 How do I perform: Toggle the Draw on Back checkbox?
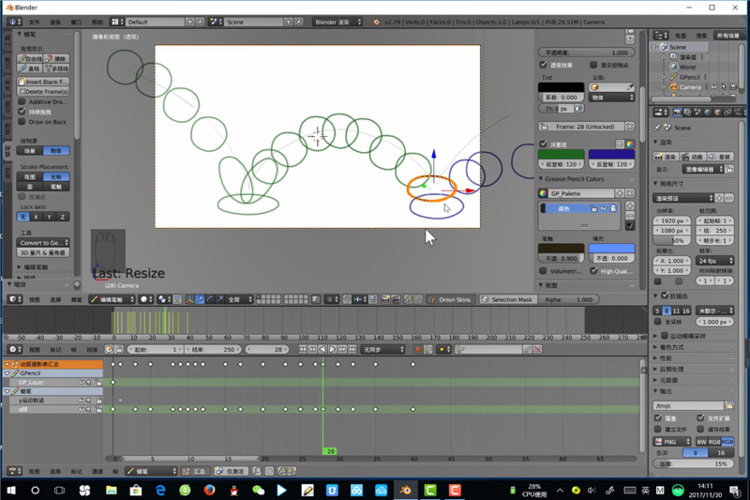click(x=22, y=122)
